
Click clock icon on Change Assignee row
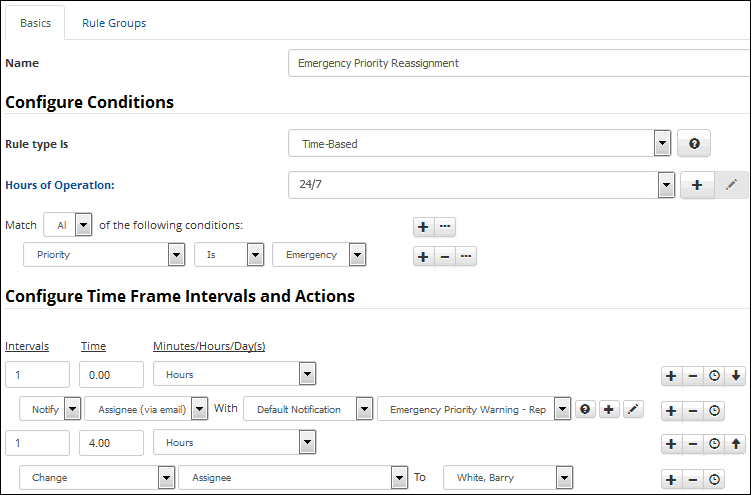coord(714,479)
